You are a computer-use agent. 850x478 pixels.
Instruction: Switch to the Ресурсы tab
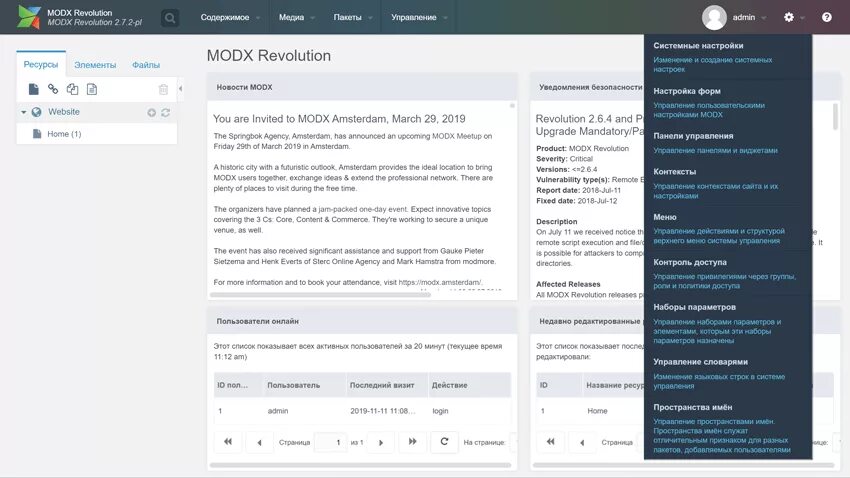point(41,64)
